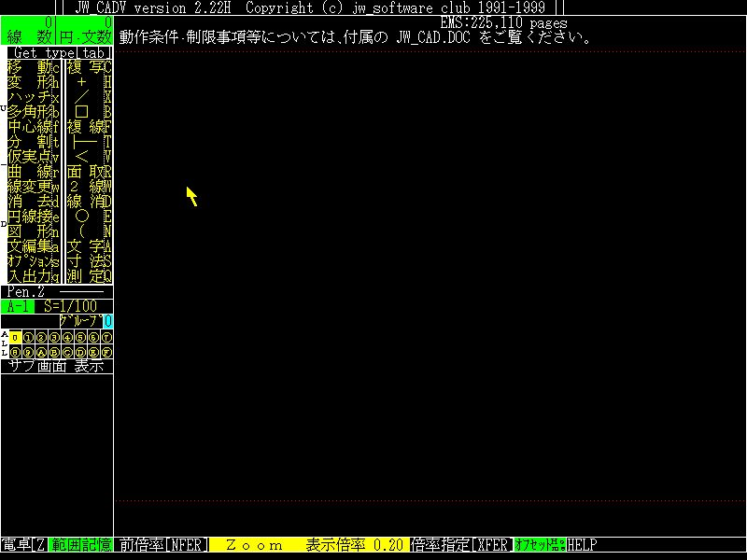Select the line tool ／ in right column
Image resolution: width=747 pixels, height=560 pixels.
[89, 97]
